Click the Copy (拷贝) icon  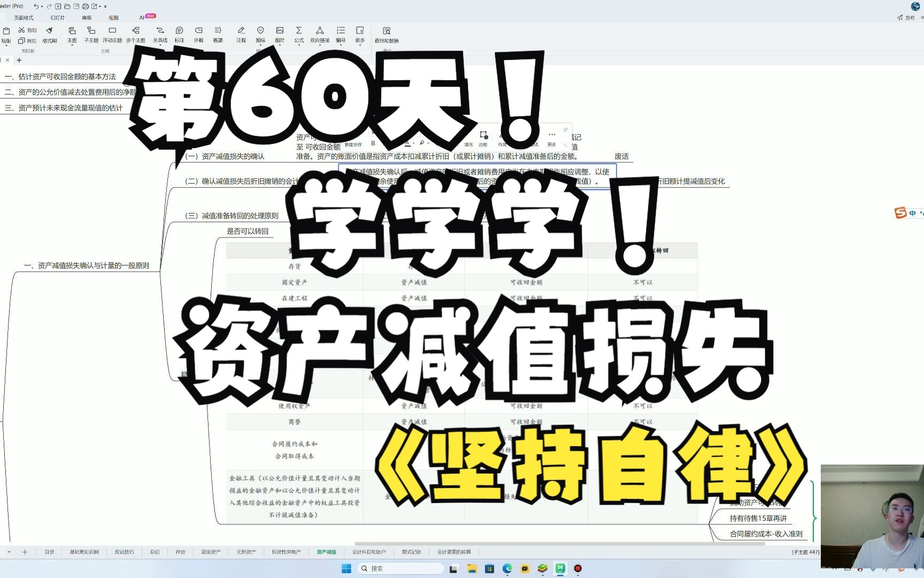tap(21, 41)
